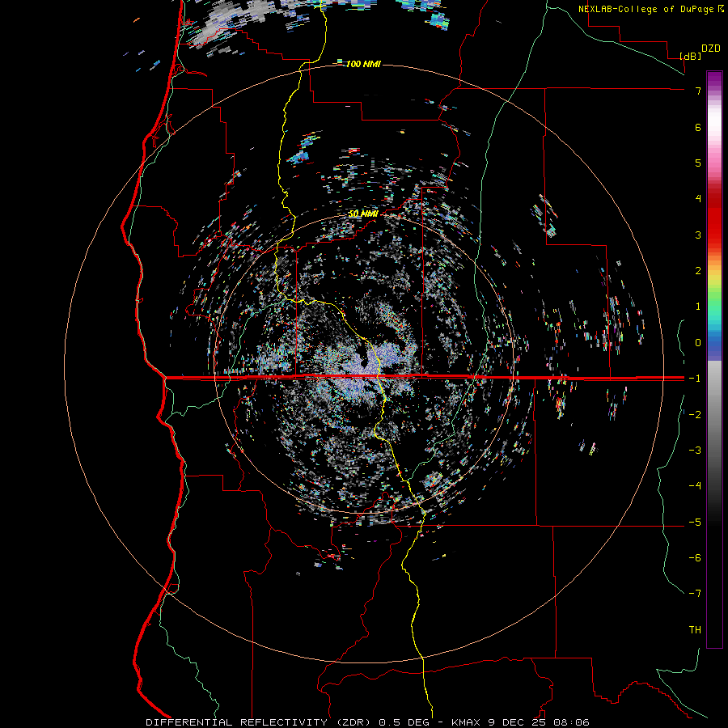Select the 0 value on the color scale

pyautogui.click(x=698, y=343)
